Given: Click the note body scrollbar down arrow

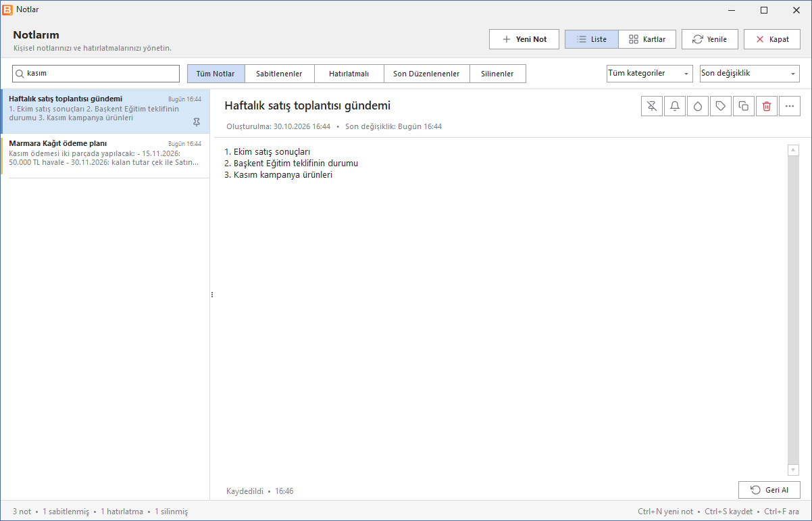Looking at the screenshot, I should pyautogui.click(x=794, y=470).
